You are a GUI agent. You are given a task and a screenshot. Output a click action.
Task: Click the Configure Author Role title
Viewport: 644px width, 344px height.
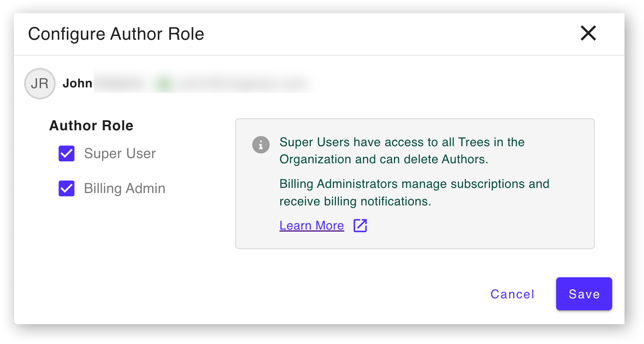(116, 34)
